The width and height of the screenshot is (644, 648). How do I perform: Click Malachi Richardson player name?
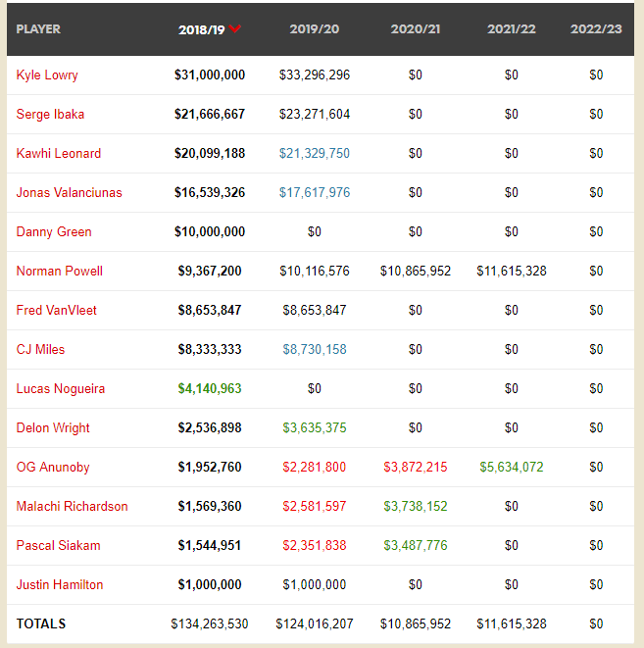(x=73, y=507)
